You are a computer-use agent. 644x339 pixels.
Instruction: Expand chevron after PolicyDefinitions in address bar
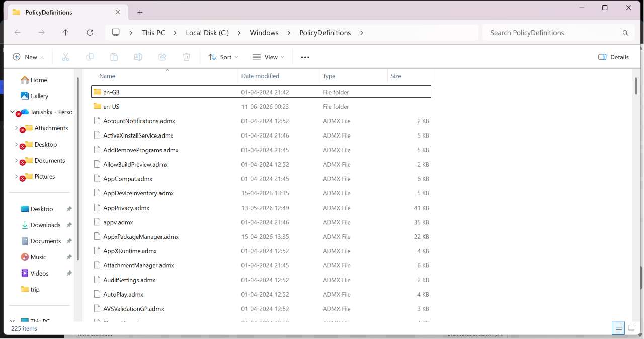coord(361,33)
